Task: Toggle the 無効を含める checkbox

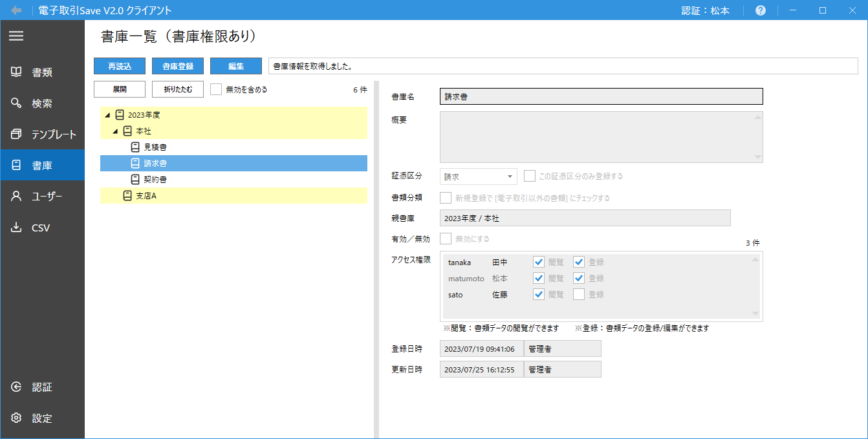Action: coord(217,89)
